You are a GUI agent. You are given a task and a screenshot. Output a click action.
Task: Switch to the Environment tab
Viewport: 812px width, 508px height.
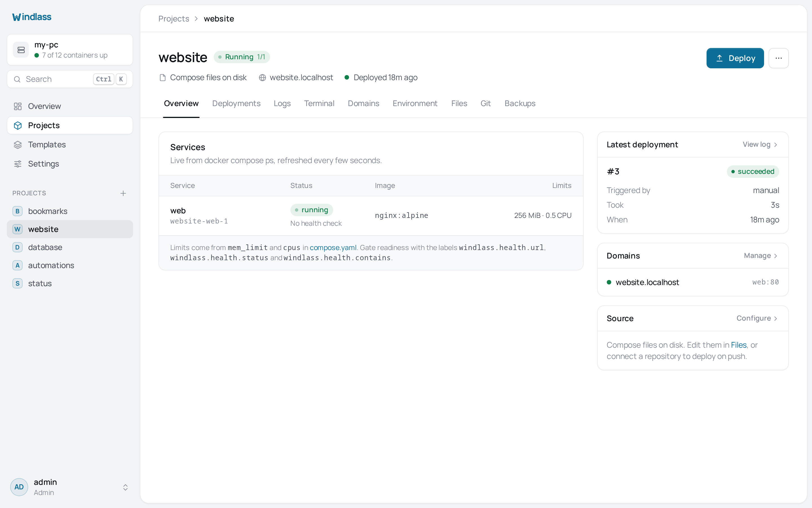tap(415, 104)
